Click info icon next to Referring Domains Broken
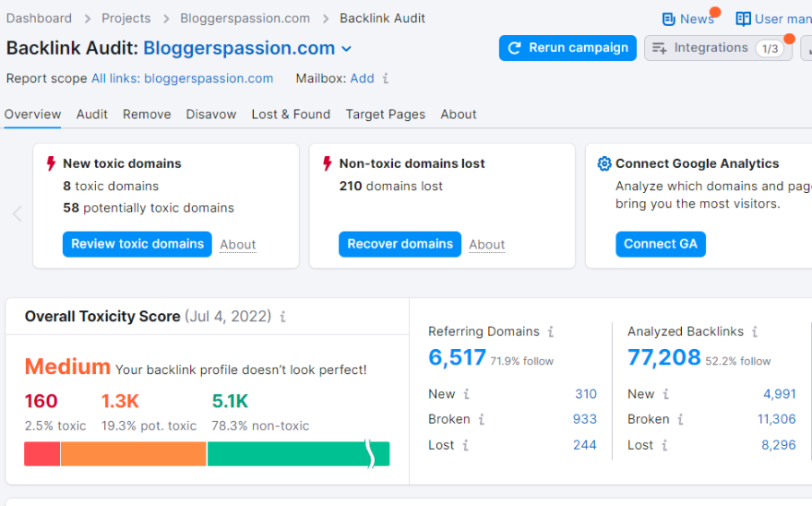Image resolution: width=812 pixels, height=506 pixels. click(x=481, y=419)
